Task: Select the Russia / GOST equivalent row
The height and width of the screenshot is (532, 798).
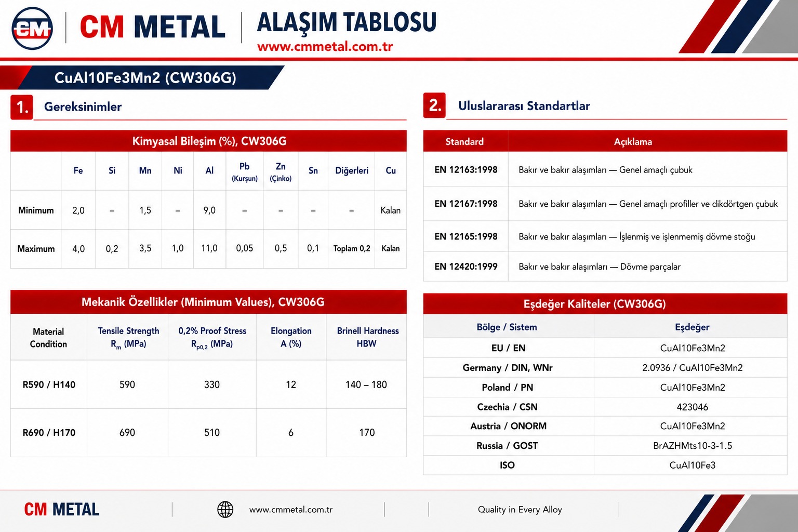Action: 605,446
